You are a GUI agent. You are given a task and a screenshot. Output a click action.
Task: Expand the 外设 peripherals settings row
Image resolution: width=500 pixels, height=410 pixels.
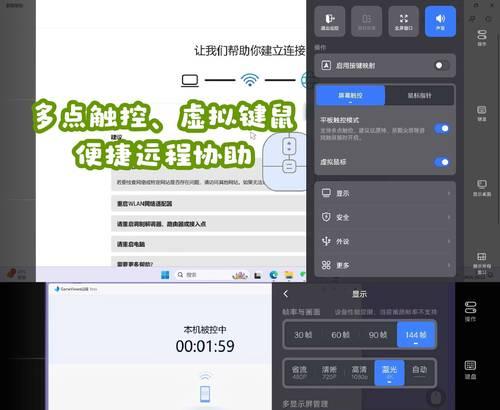tap(385, 241)
